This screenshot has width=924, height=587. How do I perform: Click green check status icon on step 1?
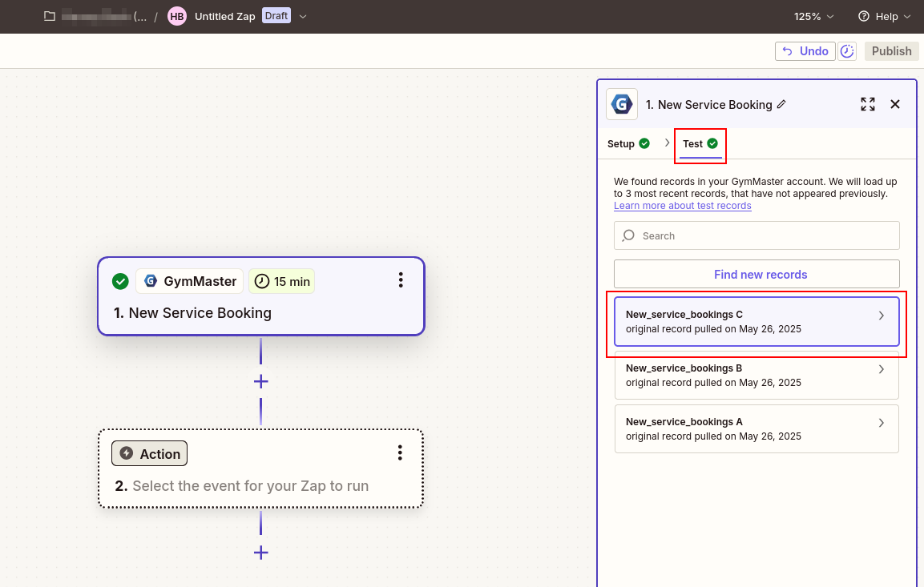click(x=120, y=281)
